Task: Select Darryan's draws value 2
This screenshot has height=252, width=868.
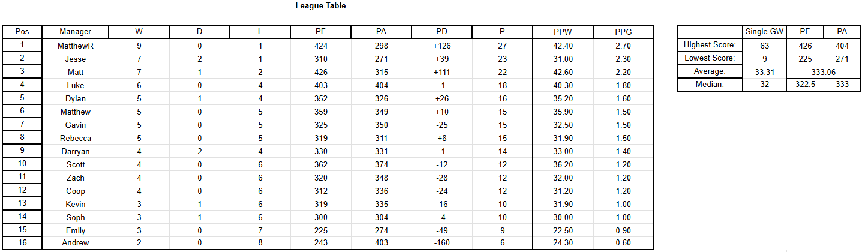Action: 199,151
